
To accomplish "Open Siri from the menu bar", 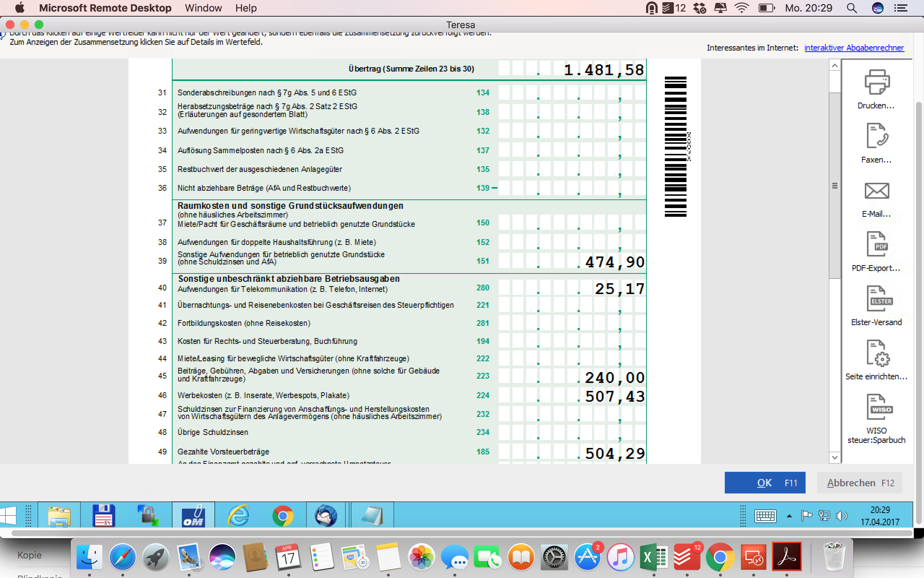I will (878, 8).
